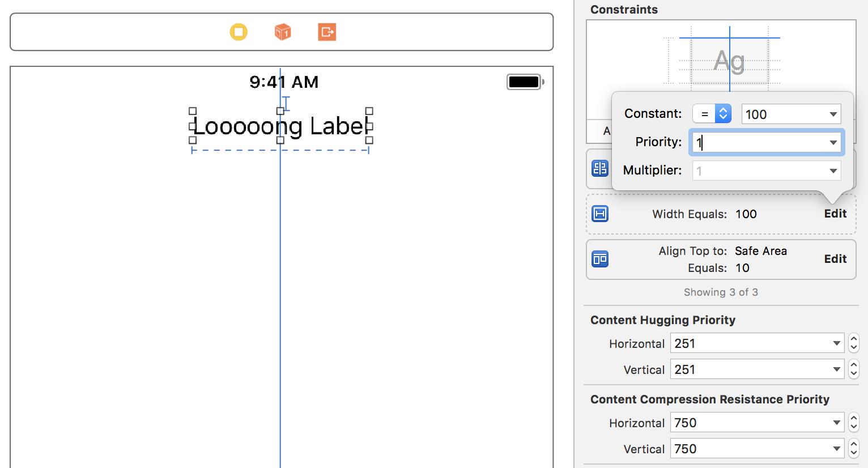
Task: Click the orange First Responder cube icon
Action: click(x=283, y=32)
